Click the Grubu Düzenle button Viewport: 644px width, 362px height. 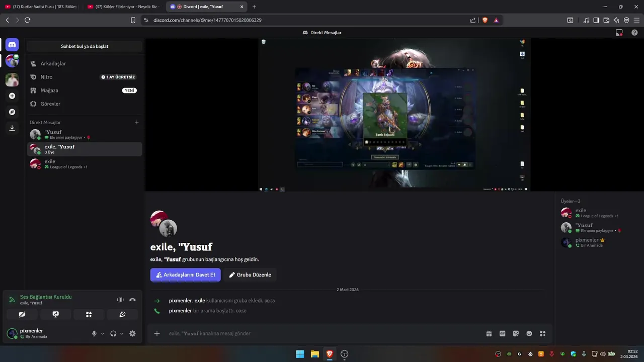[250, 275]
